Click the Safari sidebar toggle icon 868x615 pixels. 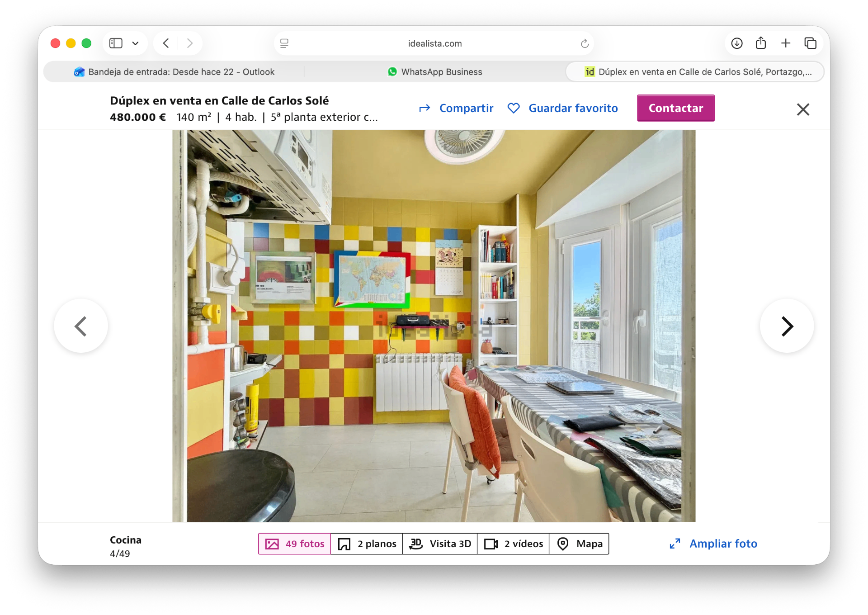point(116,43)
